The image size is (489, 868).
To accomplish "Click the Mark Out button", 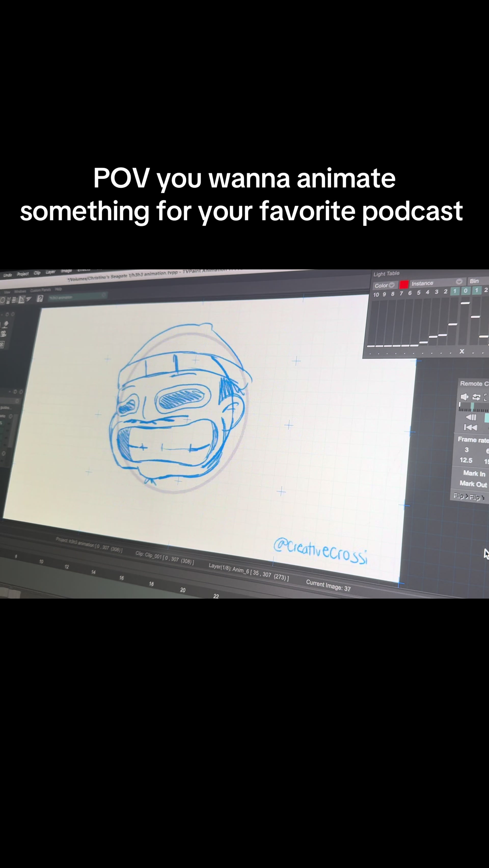I will click(x=473, y=484).
